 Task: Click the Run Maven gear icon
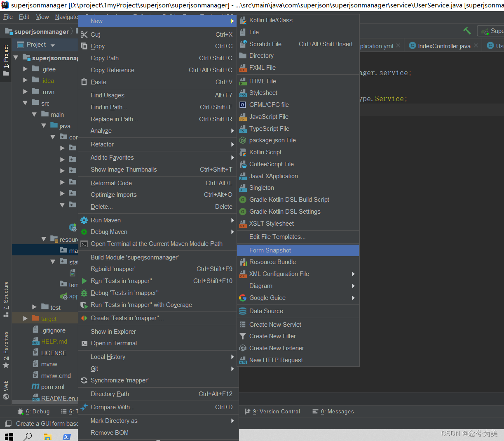[x=84, y=220]
